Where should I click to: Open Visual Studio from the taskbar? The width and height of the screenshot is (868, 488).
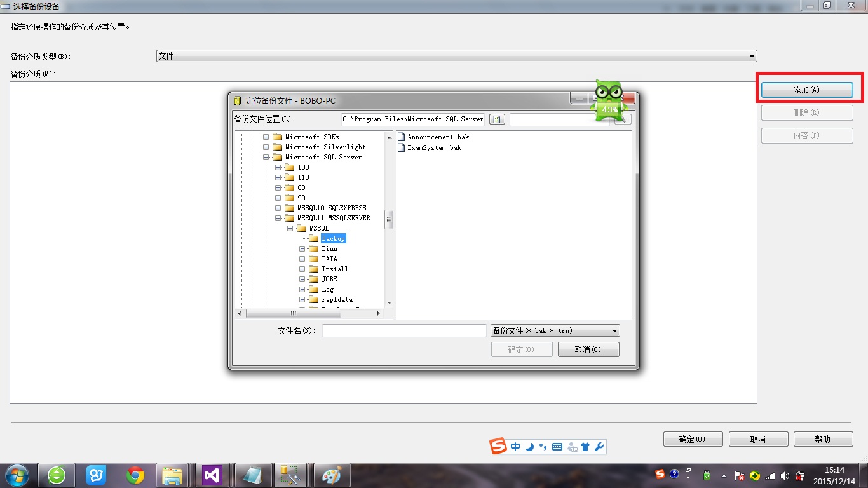(211, 475)
